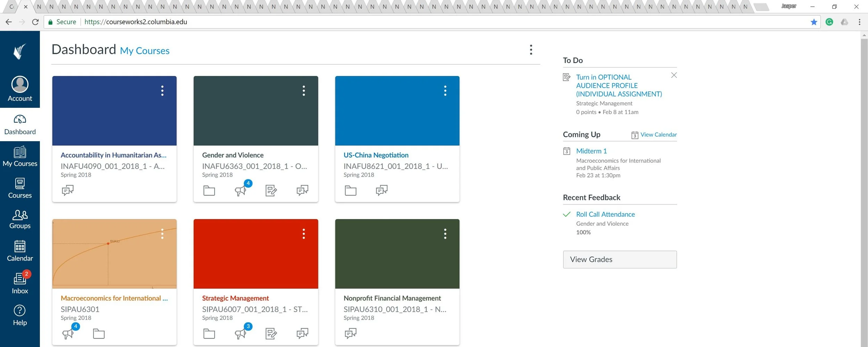Reload the page

click(x=35, y=22)
